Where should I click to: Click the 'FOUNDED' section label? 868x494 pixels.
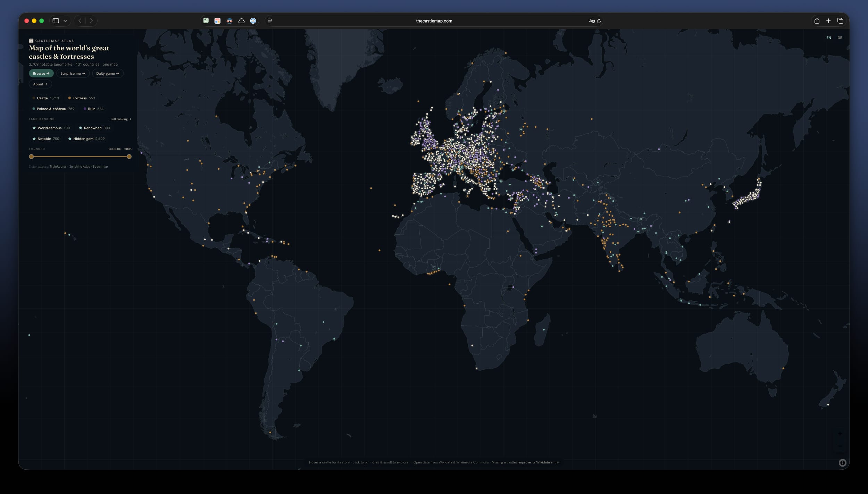37,149
